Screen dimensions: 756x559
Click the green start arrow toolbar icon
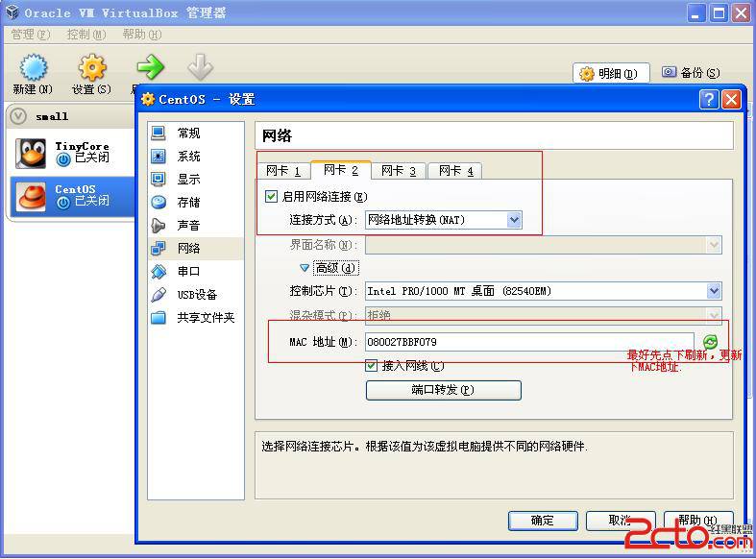point(150,67)
